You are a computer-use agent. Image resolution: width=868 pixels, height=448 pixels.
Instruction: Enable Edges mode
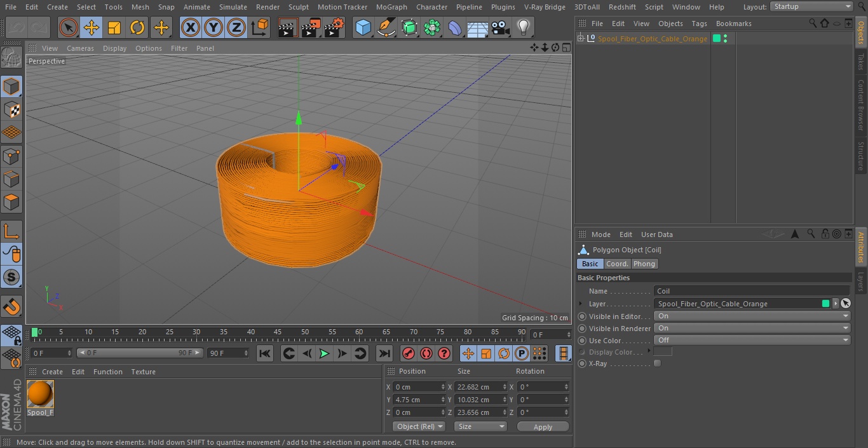pyautogui.click(x=11, y=179)
